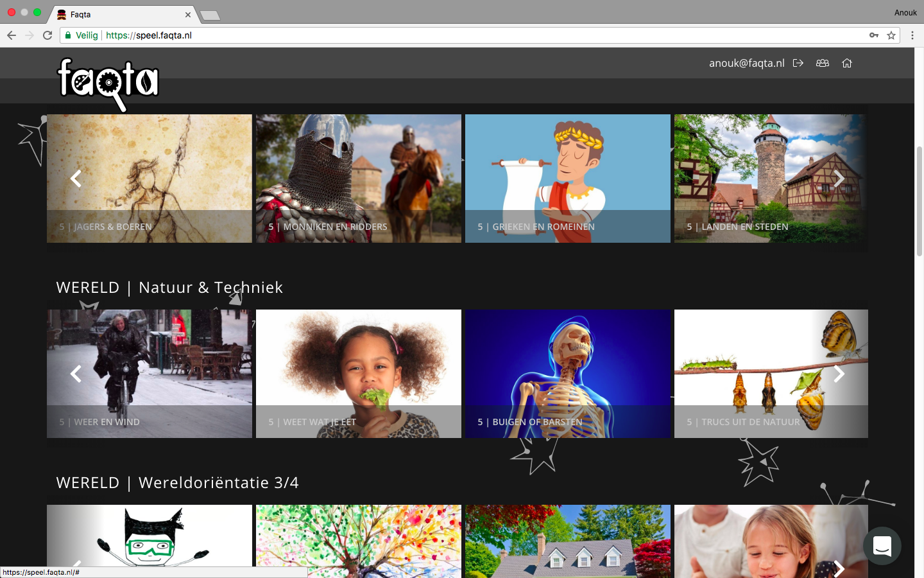Click the Veilig secure lock indicator
The height and width of the screenshot is (578, 924).
81,35
